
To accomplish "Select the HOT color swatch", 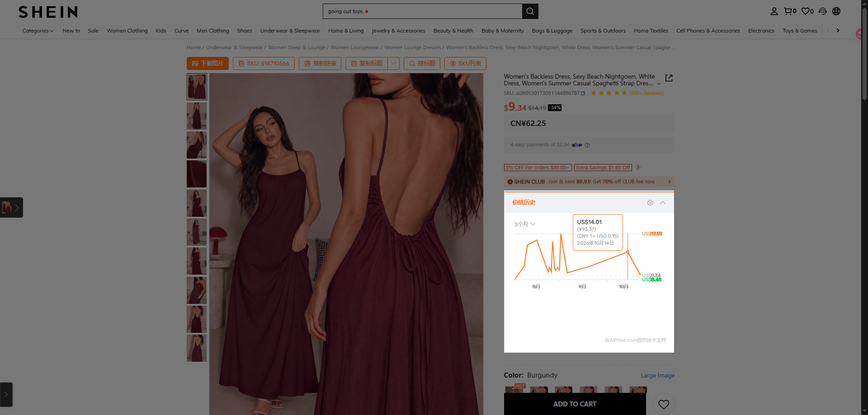I will click(514, 389).
